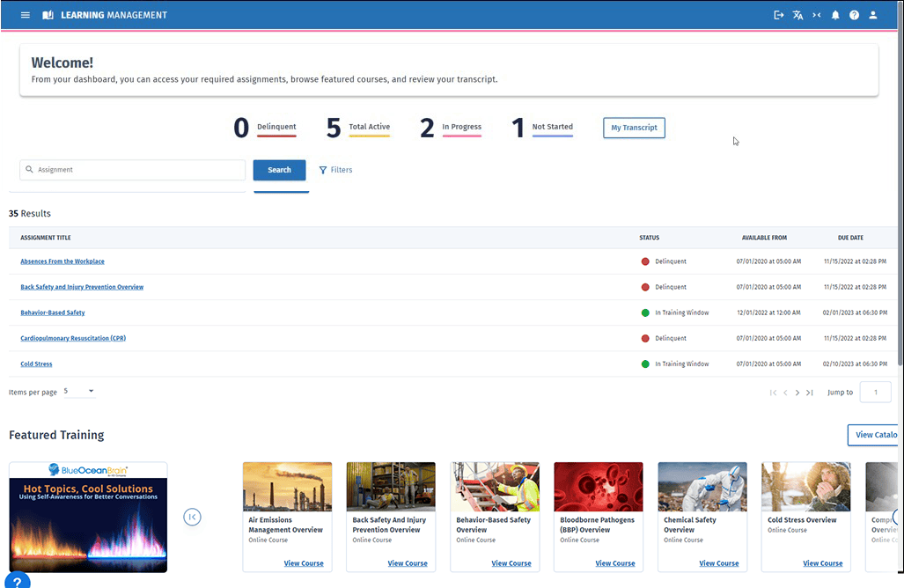Click the red status dot for Absences row
This screenshot has height=588, width=904.
pyautogui.click(x=645, y=261)
